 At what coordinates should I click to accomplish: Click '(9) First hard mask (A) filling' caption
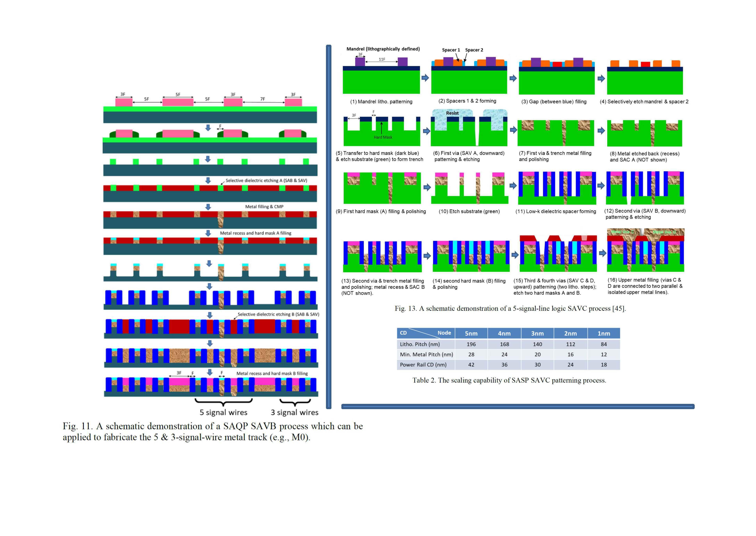click(x=381, y=211)
